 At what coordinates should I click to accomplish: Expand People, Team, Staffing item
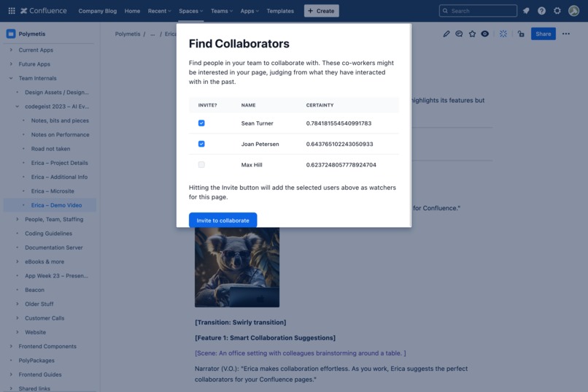tap(18, 219)
